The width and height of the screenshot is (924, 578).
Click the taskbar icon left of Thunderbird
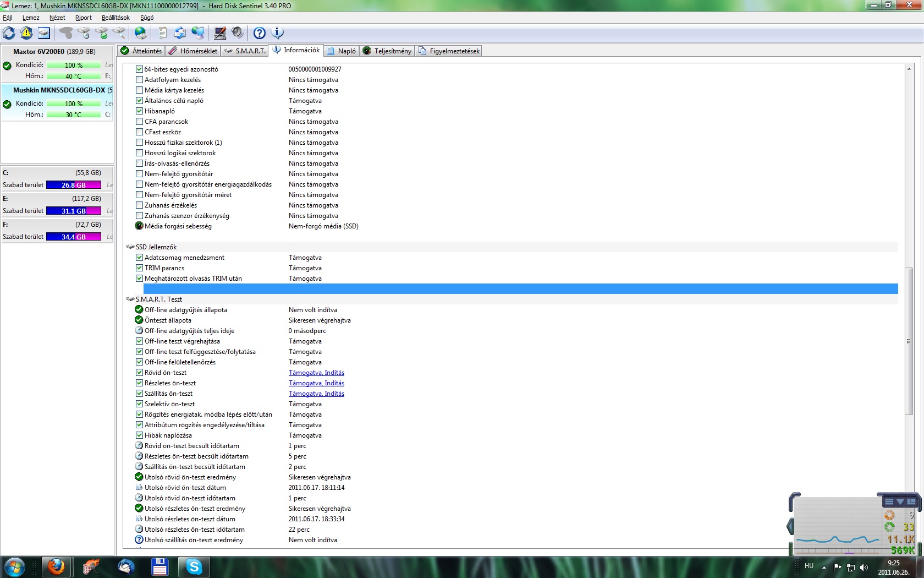pos(91,566)
